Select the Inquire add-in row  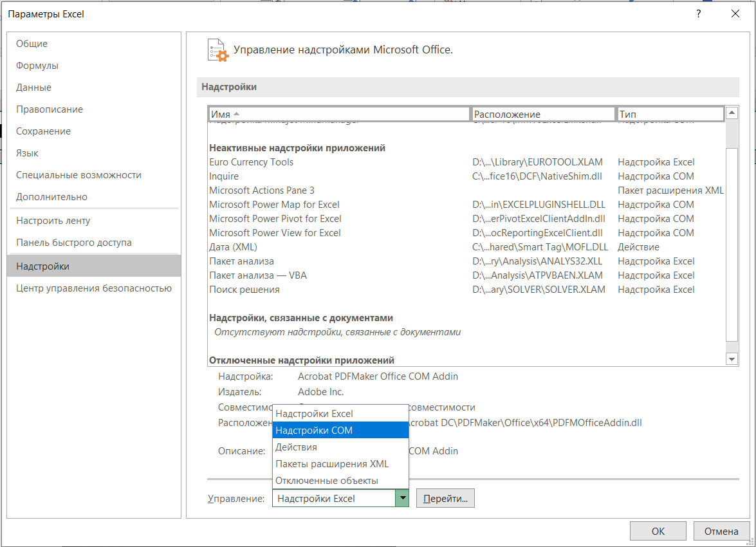466,176
